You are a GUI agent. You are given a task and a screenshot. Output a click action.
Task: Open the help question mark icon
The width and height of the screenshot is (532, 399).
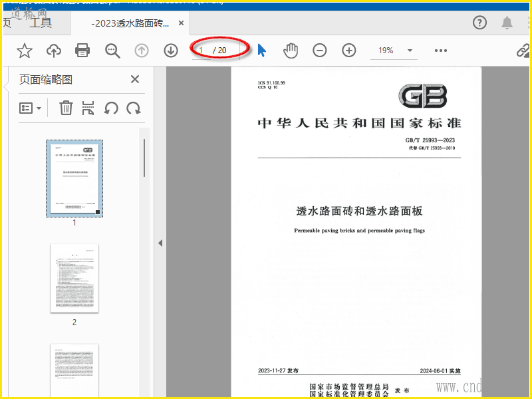coord(479,23)
